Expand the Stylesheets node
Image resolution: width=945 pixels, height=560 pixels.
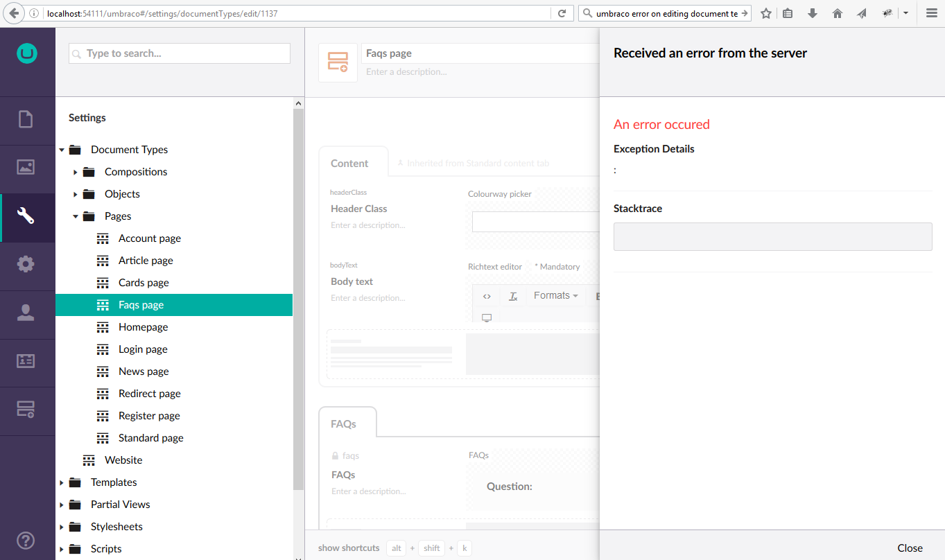coord(62,527)
